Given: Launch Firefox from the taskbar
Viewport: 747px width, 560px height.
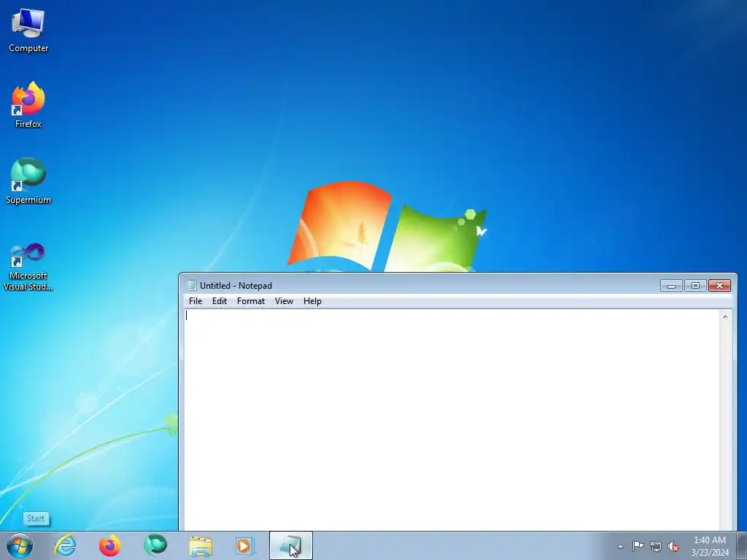Looking at the screenshot, I should tap(110, 545).
